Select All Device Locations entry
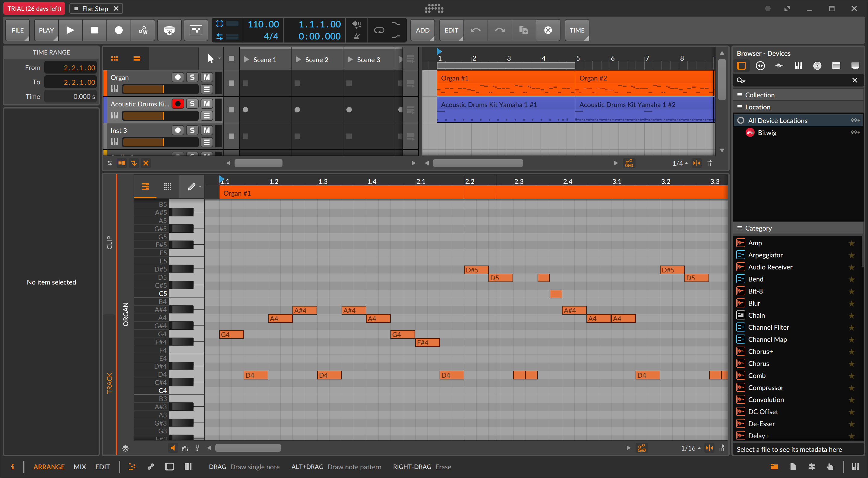 click(798, 120)
